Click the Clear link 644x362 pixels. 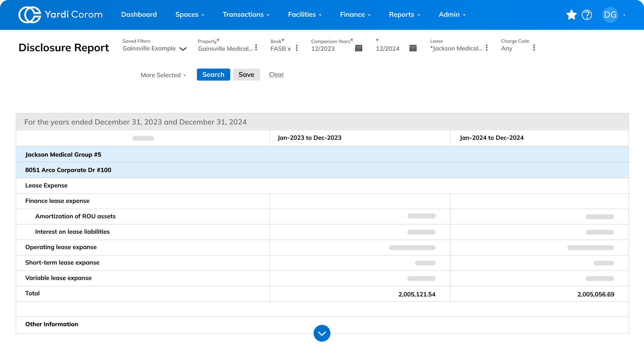pyautogui.click(x=276, y=74)
